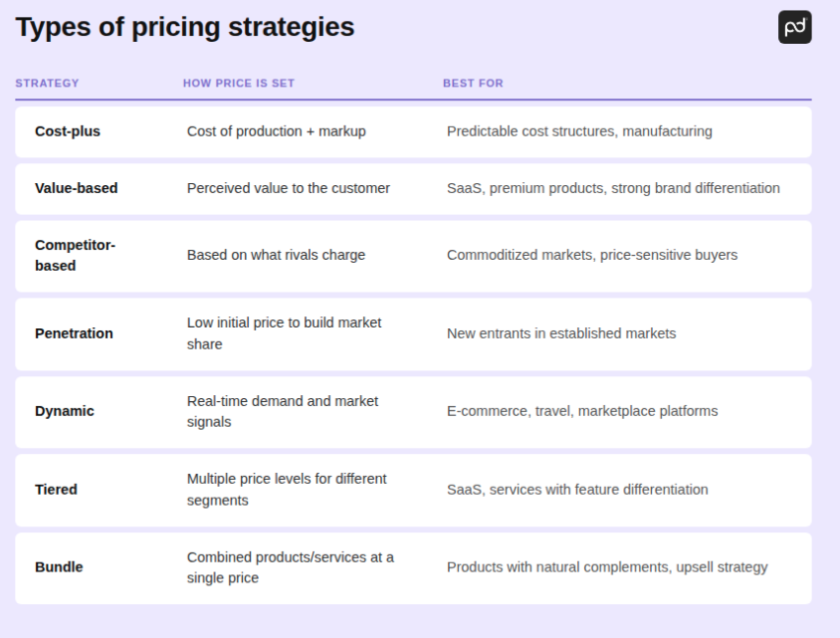Click 'Low initial price to build market share'
840x638 pixels.
(x=284, y=333)
